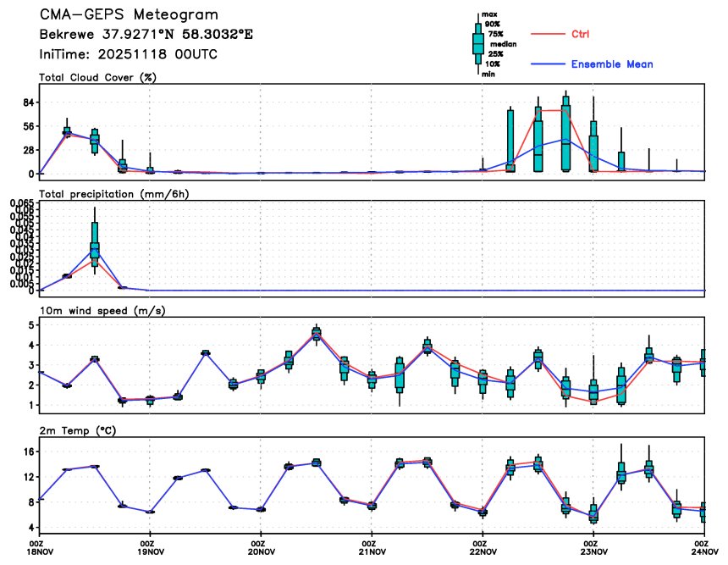Click the '16' temperature axis label

(29, 452)
